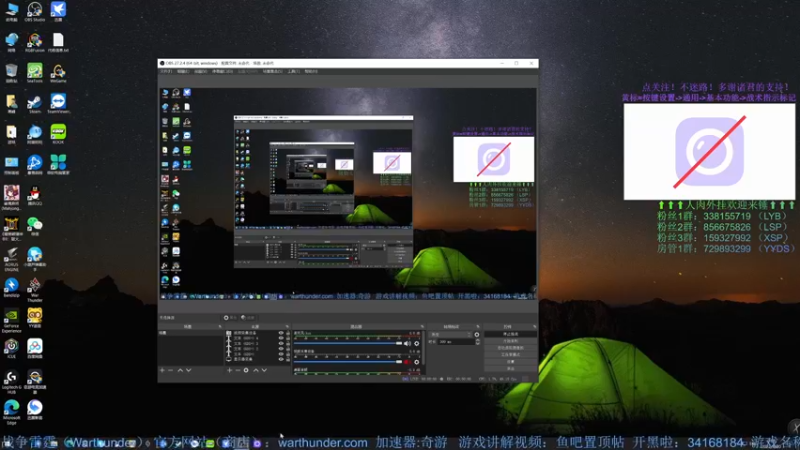Open first mixer track gear settings
Image resolution: width=800 pixels, height=450 pixels.
click(417, 343)
